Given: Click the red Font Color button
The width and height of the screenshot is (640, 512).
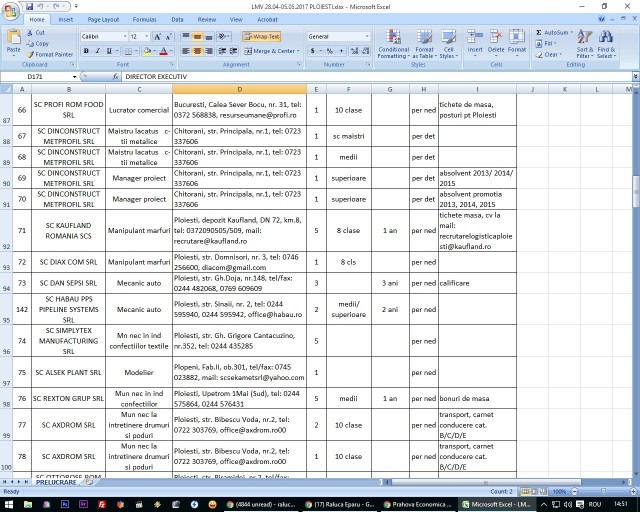Looking at the screenshot, I should pos(164,51).
